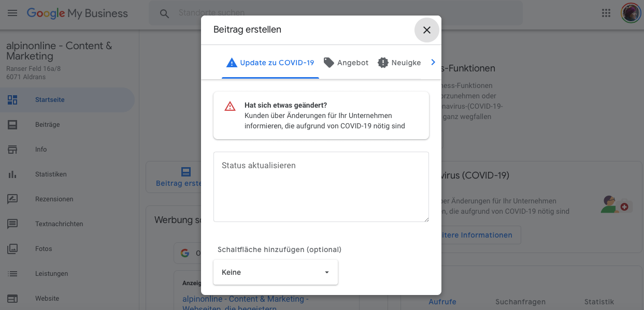Open the Google apps grid
Image resolution: width=644 pixels, height=310 pixels.
coord(606,13)
